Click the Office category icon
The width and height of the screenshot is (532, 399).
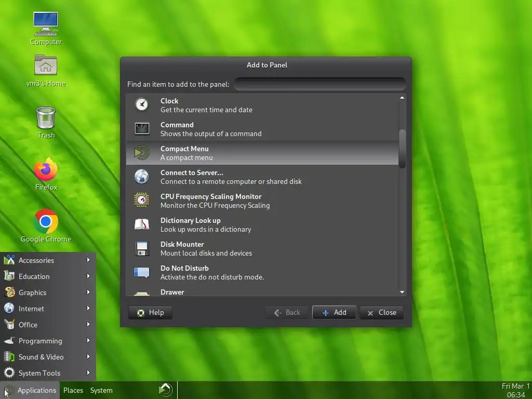pyautogui.click(x=9, y=324)
